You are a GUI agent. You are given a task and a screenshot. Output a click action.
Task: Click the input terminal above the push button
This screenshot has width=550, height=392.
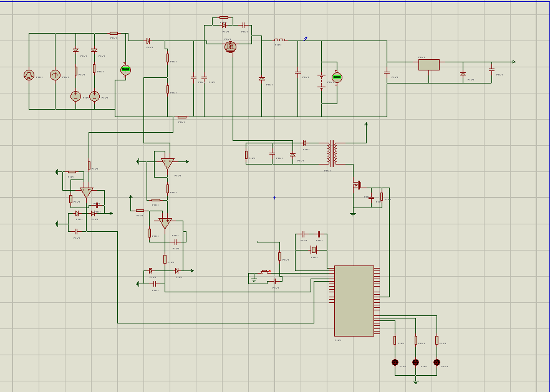[258, 242]
